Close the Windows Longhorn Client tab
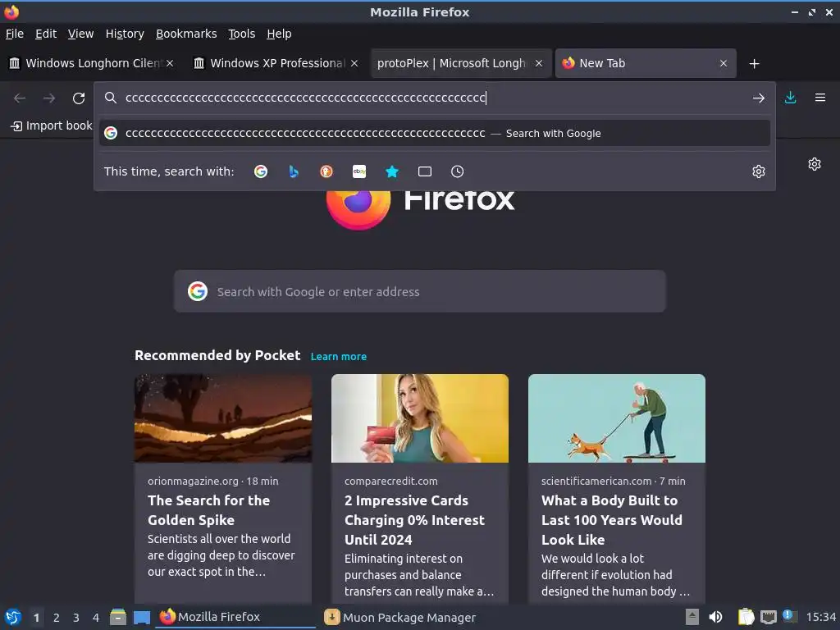 coord(170,63)
